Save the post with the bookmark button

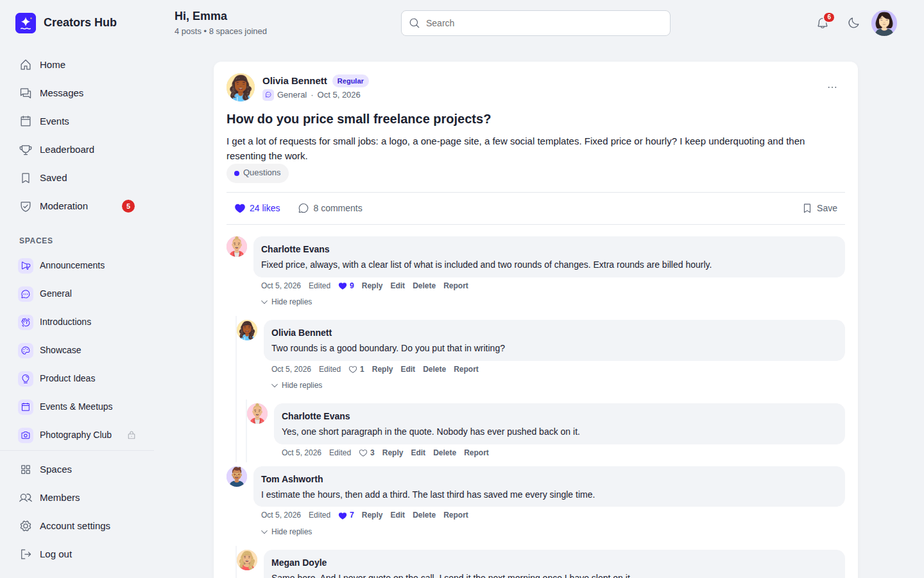click(x=820, y=208)
